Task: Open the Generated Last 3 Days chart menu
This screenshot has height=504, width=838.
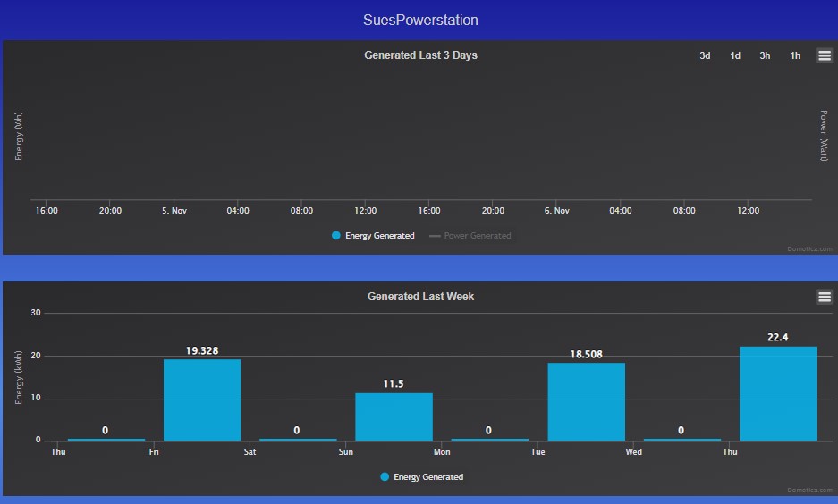Action: pyautogui.click(x=824, y=55)
